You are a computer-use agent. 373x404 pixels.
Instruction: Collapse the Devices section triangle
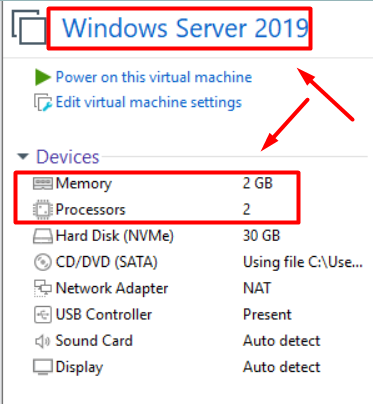pos(23,156)
